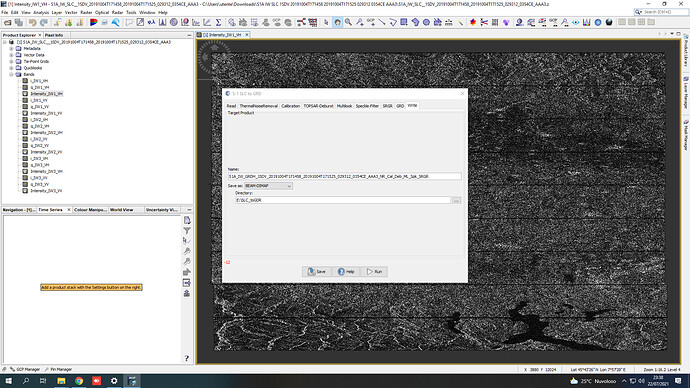Click the target product Name field
The height and width of the screenshot is (388, 690).
[x=344, y=176]
